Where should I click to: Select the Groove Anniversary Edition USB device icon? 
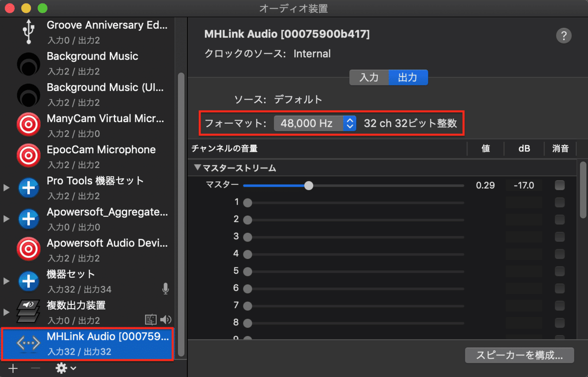29,31
